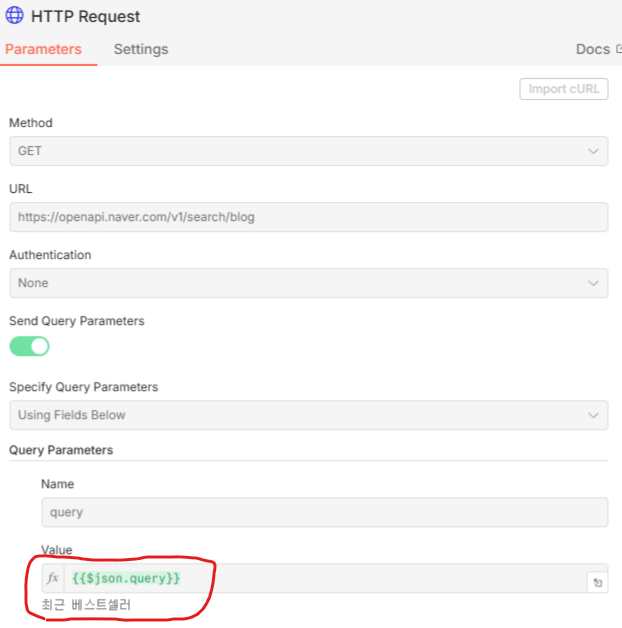Click the Method field chevron arrow
The image size is (622, 628).
click(x=593, y=151)
